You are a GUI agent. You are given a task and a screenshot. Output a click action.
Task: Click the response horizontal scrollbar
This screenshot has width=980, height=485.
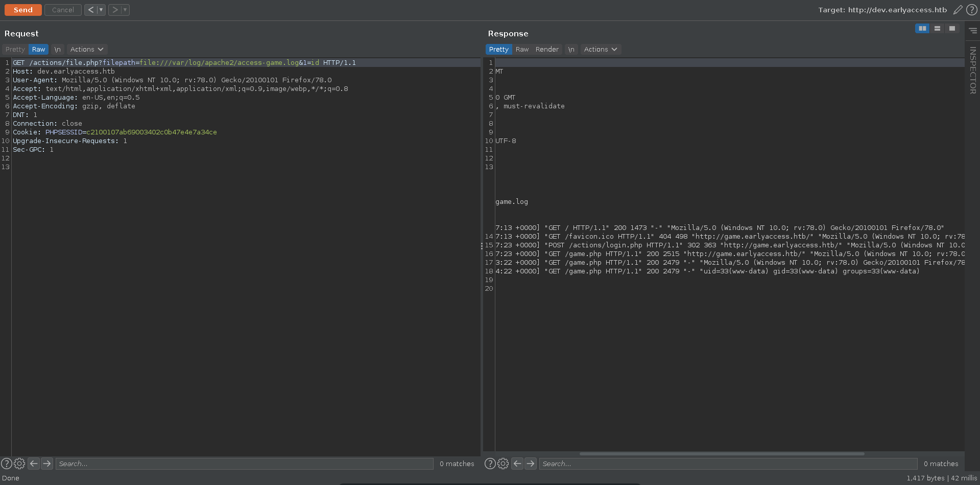(721, 453)
